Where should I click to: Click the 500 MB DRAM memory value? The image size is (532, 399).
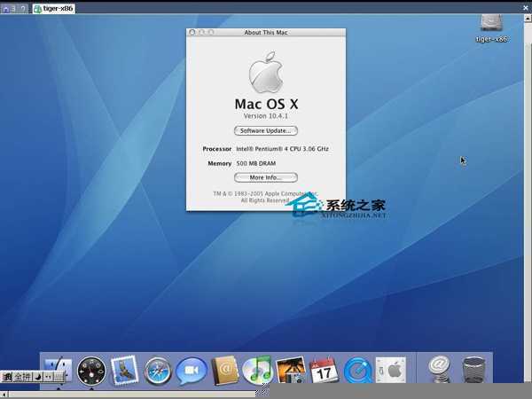click(256, 163)
